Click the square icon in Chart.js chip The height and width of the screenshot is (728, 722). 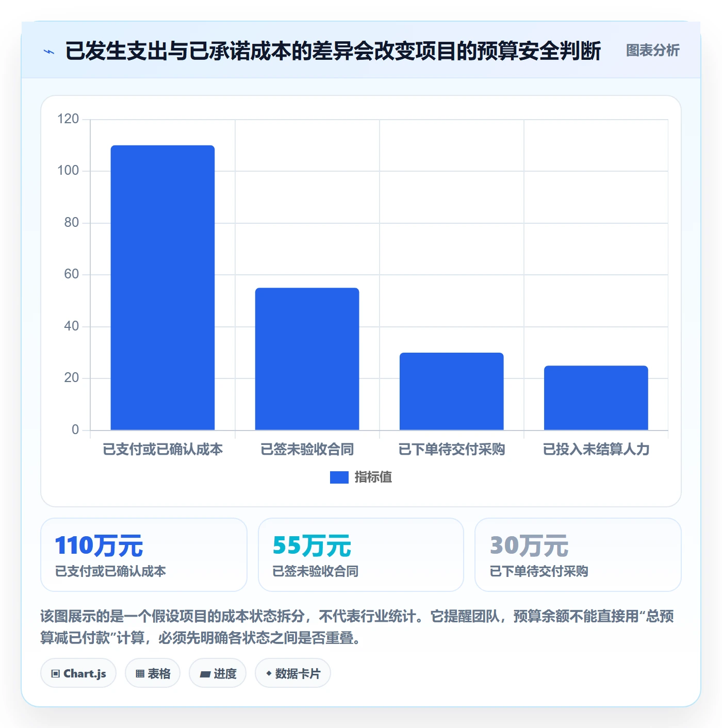coord(56,673)
